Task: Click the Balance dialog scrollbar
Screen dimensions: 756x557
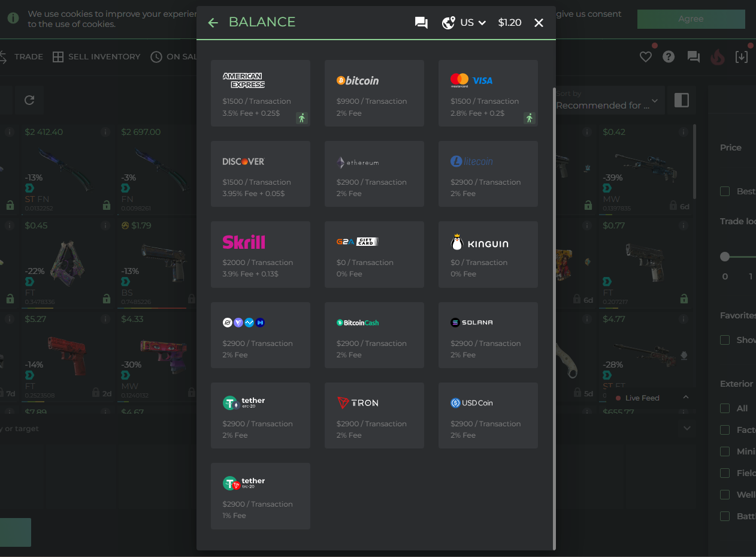Action: point(554,318)
